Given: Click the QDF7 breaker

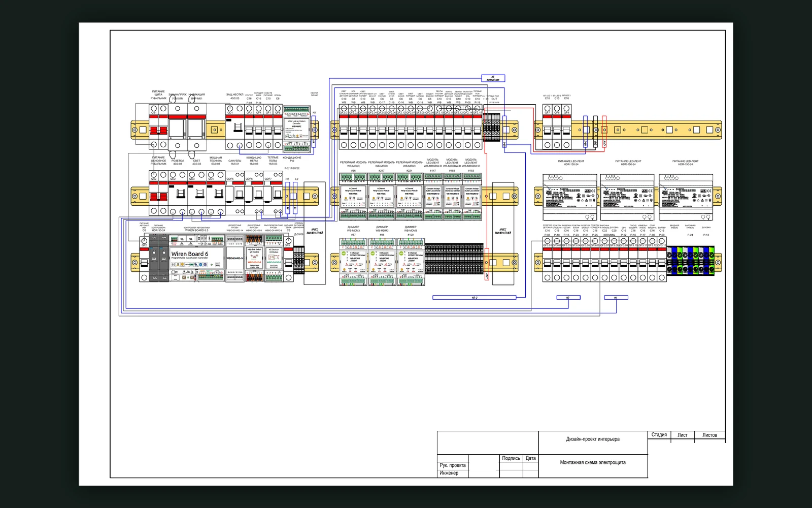Looking at the screenshot, I should click(x=273, y=193).
